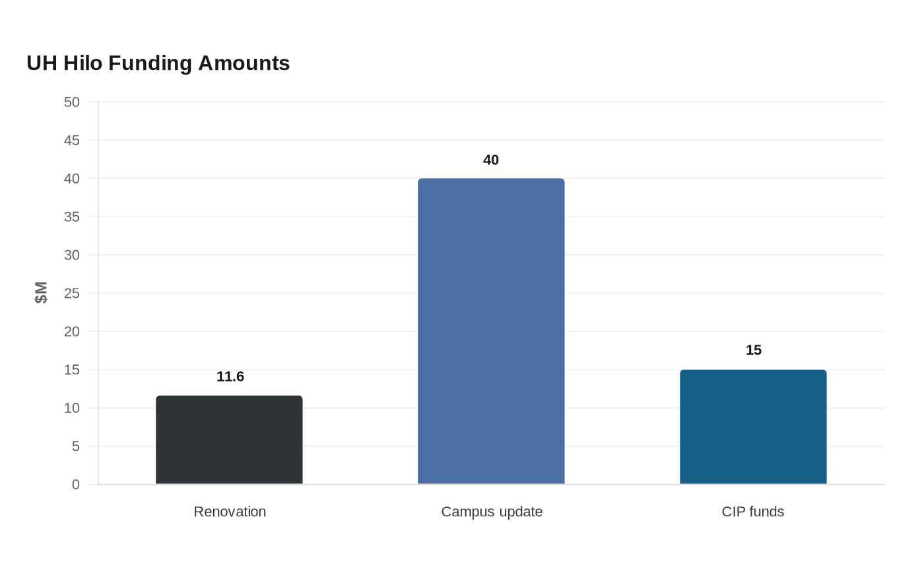The width and height of the screenshot is (924, 581).
Task: Select the Renovation axis label
Action: tap(230, 512)
